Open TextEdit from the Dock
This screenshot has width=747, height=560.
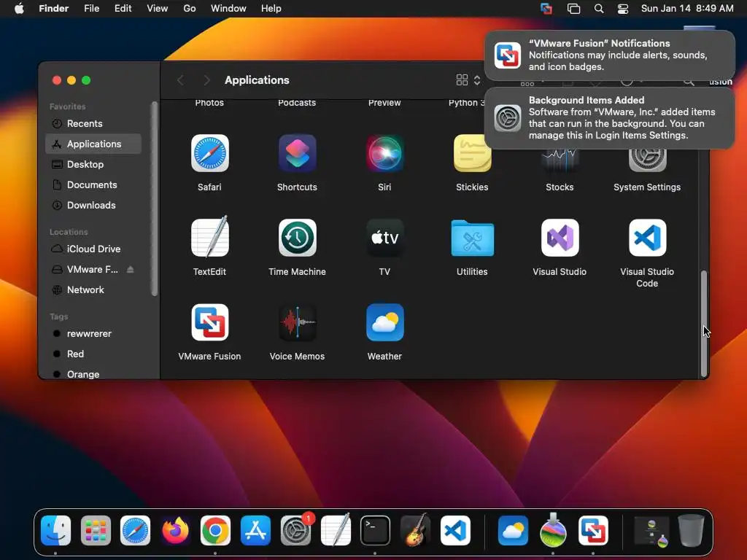coord(336,530)
